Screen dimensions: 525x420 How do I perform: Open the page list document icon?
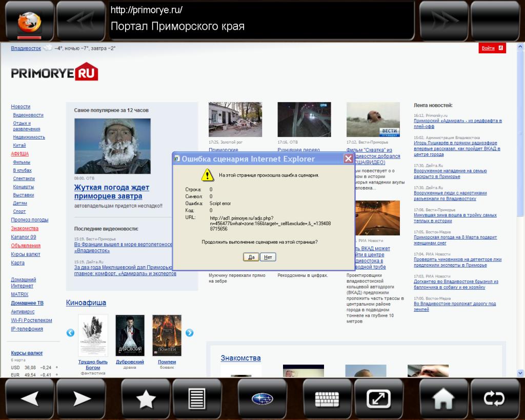coord(197,398)
